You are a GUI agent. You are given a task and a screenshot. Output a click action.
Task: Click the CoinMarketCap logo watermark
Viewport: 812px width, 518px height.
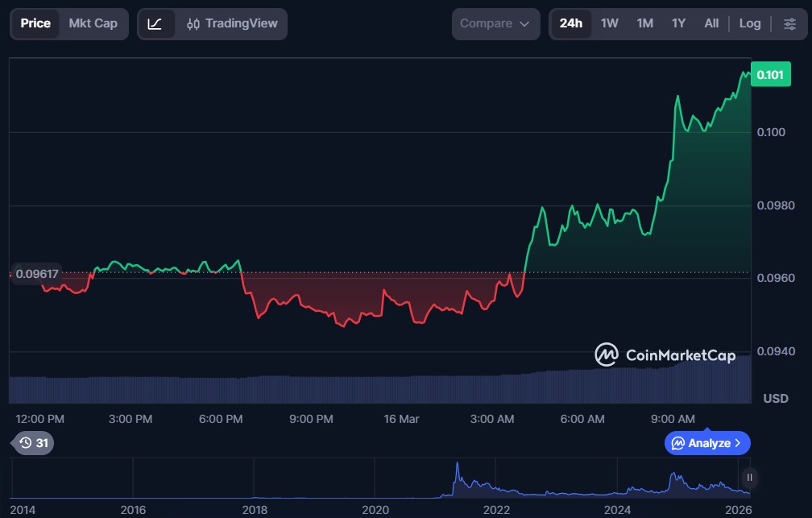click(x=665, y=354)
